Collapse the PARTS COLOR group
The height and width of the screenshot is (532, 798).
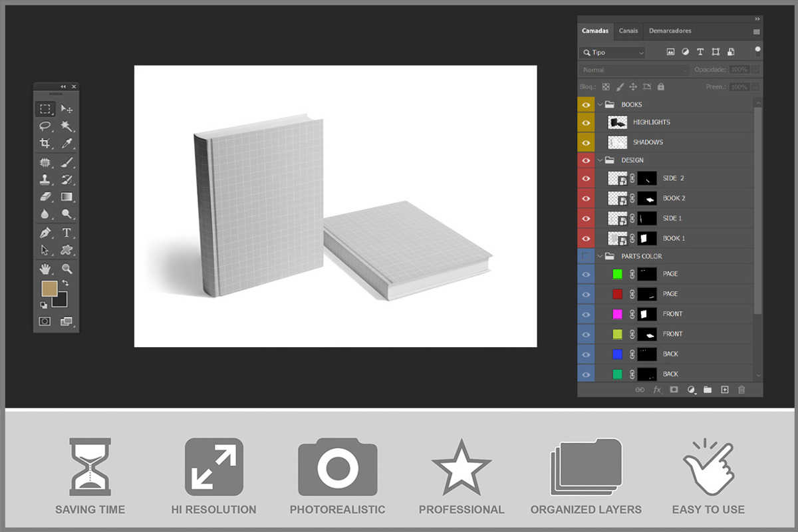[x=600, y=256]
